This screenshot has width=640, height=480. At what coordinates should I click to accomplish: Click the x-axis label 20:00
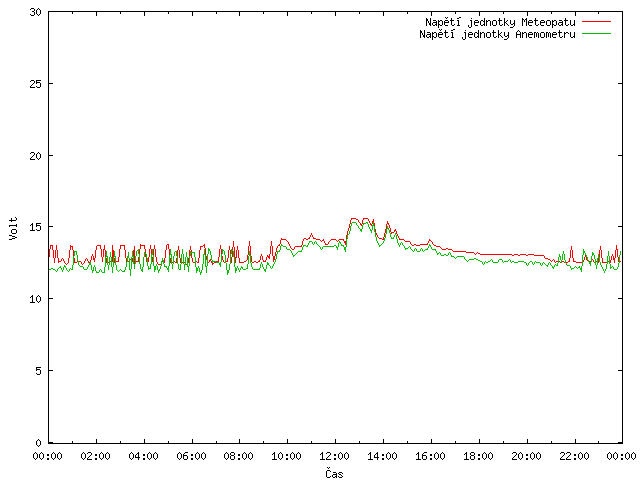tap(527, 456)
